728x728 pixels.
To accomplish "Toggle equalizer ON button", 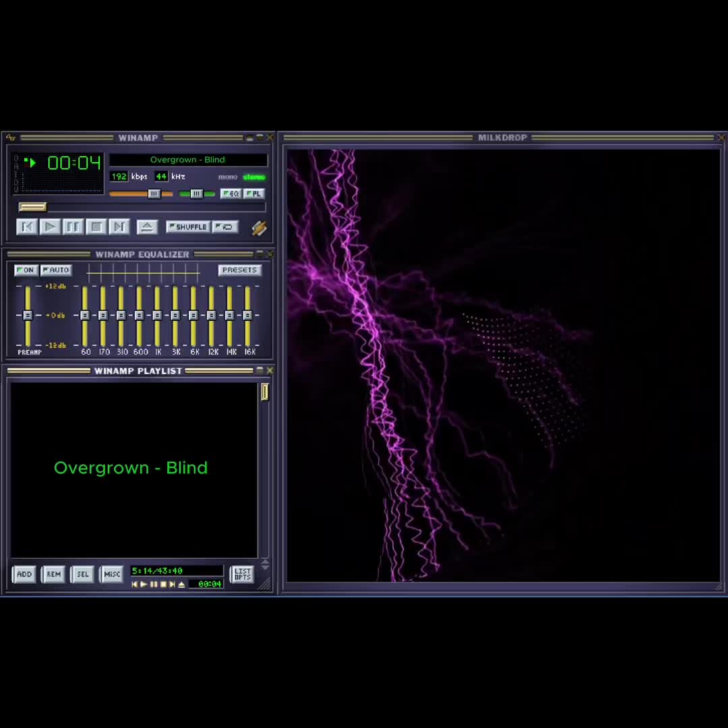I will [x=26, y=270].
